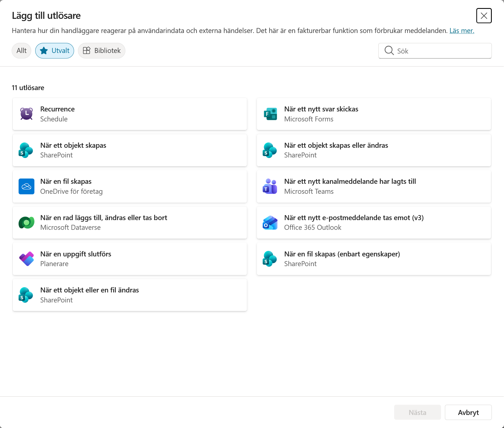Click SharePoint icon for 'enbart egenskaper'
Image resolution: width=504 pixels, height=428 pixels.
[x=270, y=259]
